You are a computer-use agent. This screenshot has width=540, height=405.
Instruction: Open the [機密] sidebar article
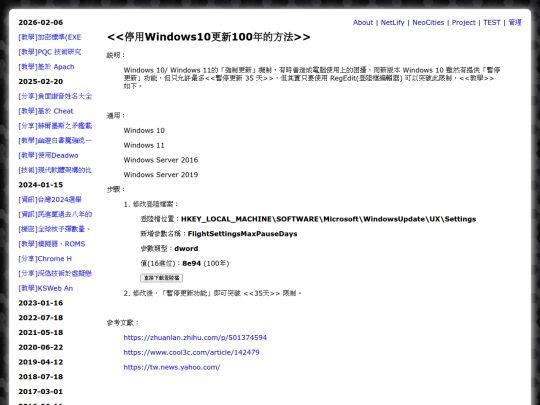[x=54, y=229]
